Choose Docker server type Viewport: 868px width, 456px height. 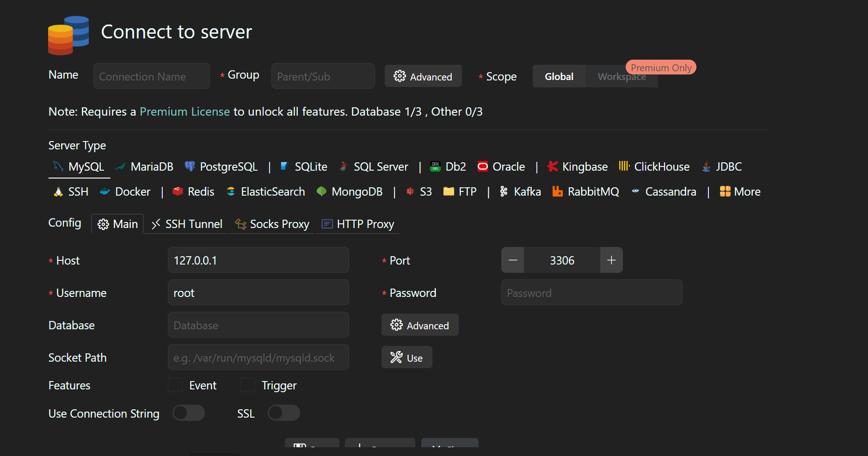click(x=125, y=192)
